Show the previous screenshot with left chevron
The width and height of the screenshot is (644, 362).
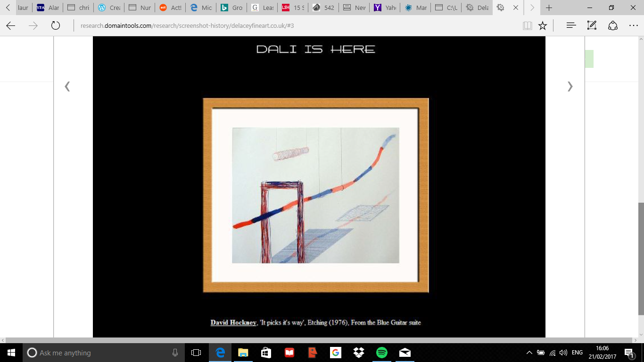pyautogui.click(x=67, y=86)
